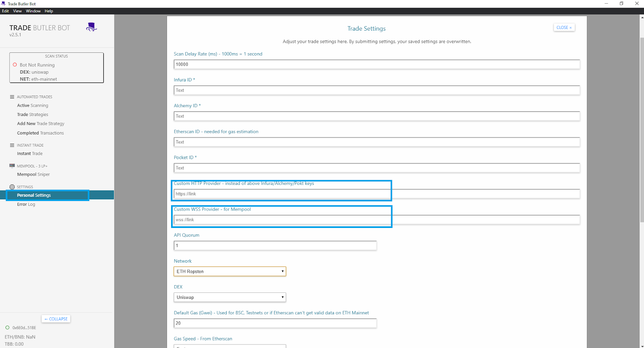Click the vertical scrollbar thumb
This screenshot has height=348, width=644.
[x=642, y=129]
